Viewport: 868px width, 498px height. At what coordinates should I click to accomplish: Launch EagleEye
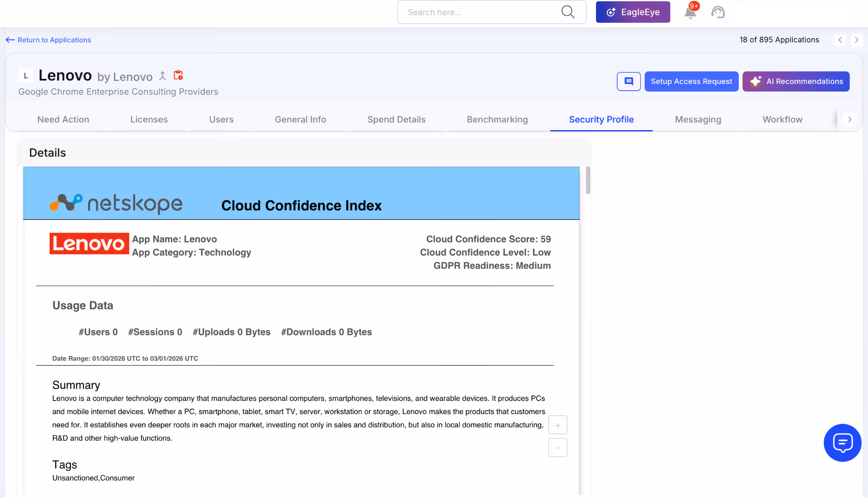coord(633,12)
